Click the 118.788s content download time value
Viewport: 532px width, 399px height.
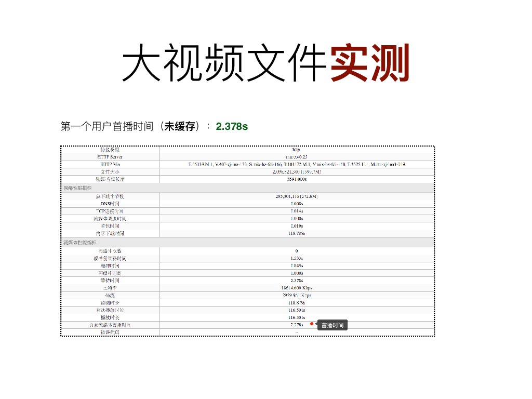(x=297, y=234)
